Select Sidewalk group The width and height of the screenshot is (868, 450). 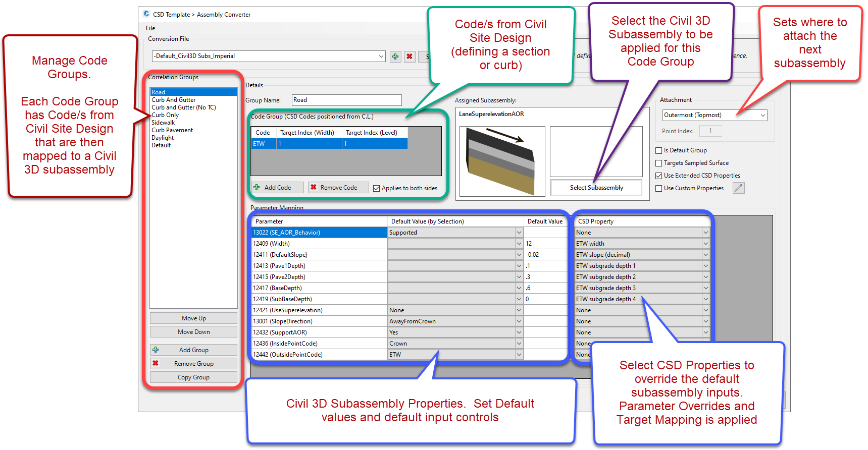click(193, 123)
